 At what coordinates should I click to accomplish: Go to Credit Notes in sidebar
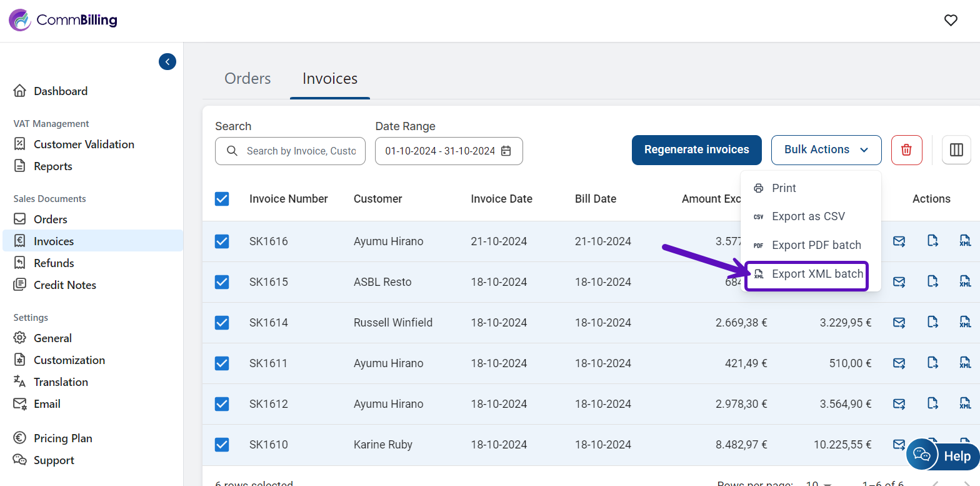click(65, 285)
